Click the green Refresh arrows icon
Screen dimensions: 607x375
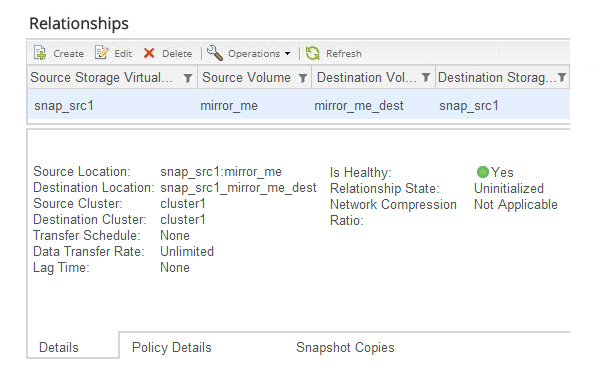312,53
